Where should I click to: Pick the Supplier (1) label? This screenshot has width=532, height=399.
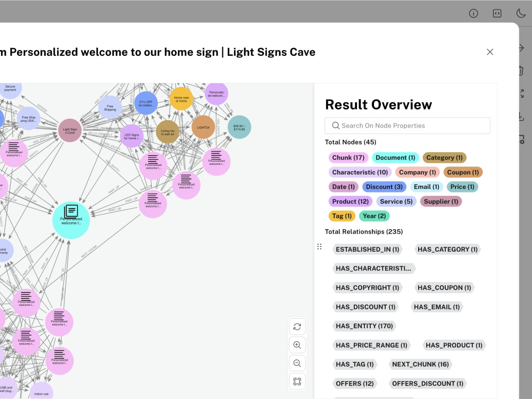click(x=440, y=202)
